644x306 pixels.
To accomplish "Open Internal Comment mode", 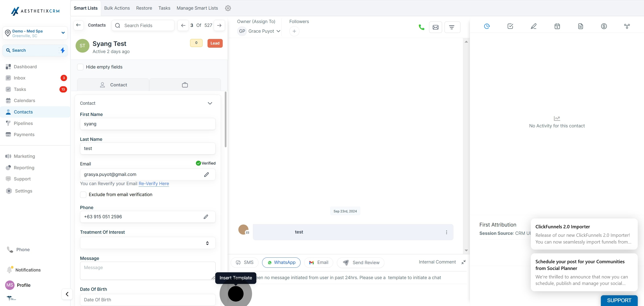I will (437, 262).
